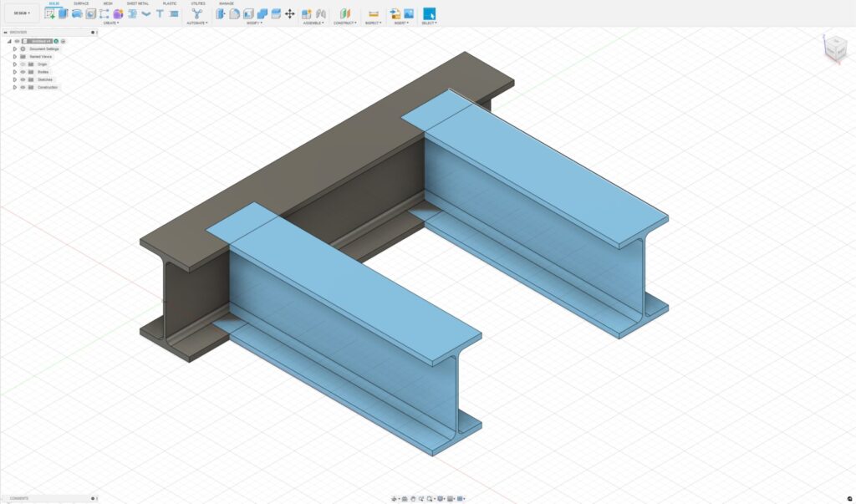Image resolution: width=856 pixels, height=504 pixels.
Task: Activate the Move/Copy tool
Action: (x=289, y=13)
